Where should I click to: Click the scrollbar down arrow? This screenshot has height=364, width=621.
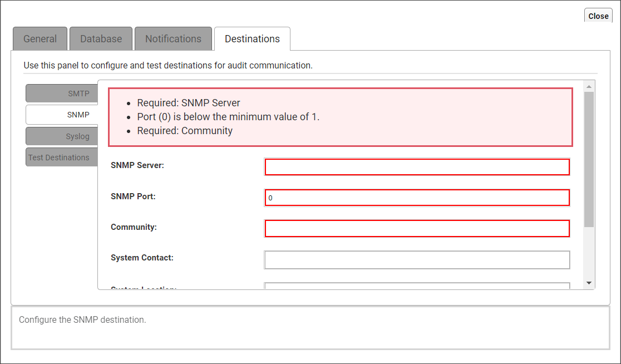pos(589,283)
